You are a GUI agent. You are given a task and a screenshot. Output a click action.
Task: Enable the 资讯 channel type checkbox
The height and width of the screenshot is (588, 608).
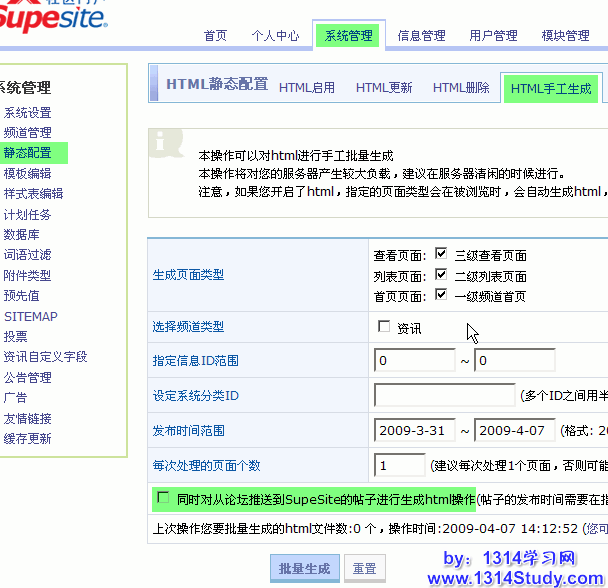point(384,327)
